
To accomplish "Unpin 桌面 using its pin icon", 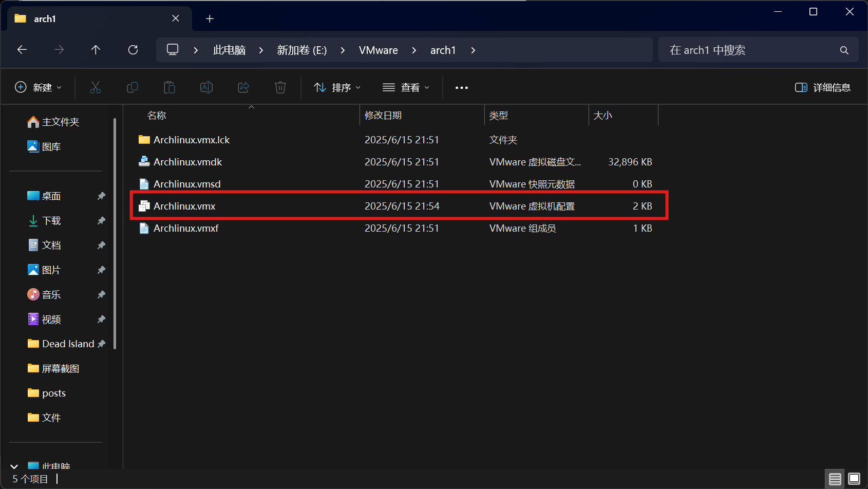I will pyautogui.click(x=101, y=196).
